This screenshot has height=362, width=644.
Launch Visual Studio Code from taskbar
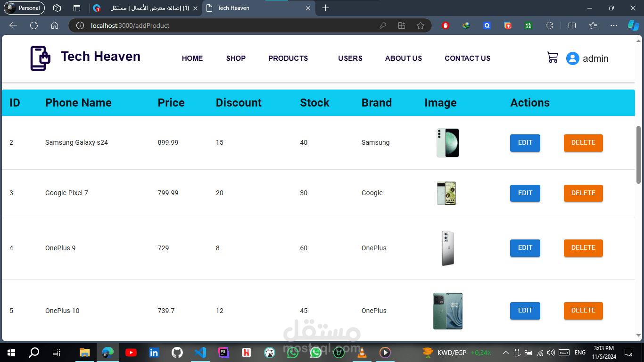click(x=200, y=353)
